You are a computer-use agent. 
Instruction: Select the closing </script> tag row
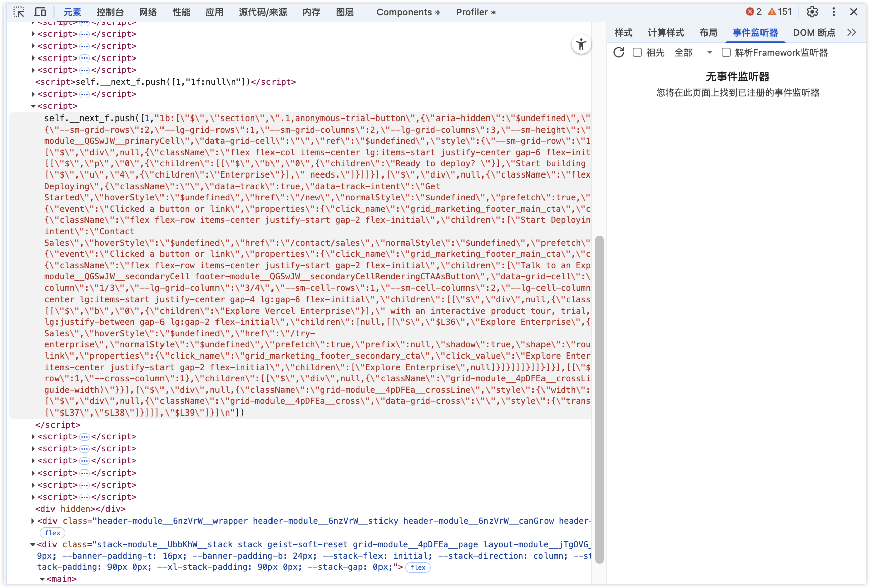[x=58, y=425]
